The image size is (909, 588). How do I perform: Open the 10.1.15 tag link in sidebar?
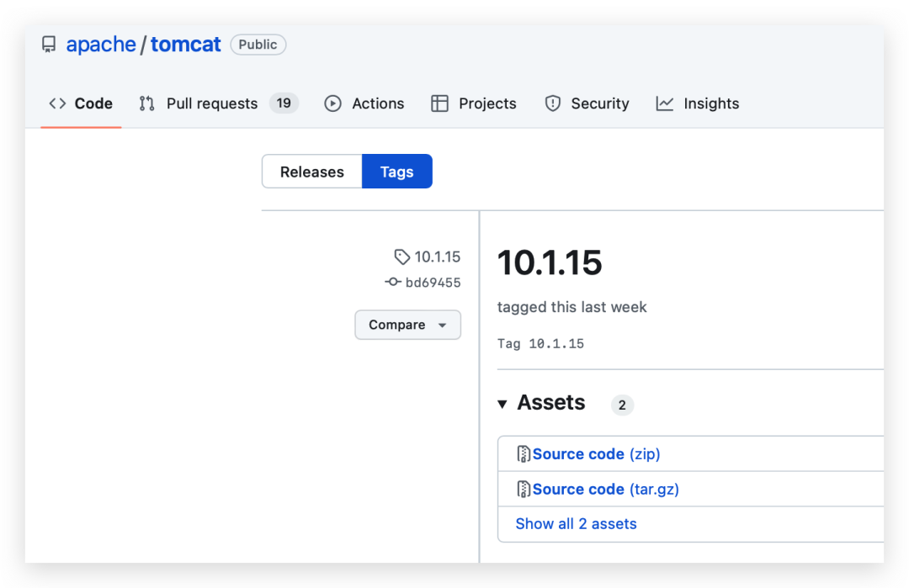(x=437, y=257)
